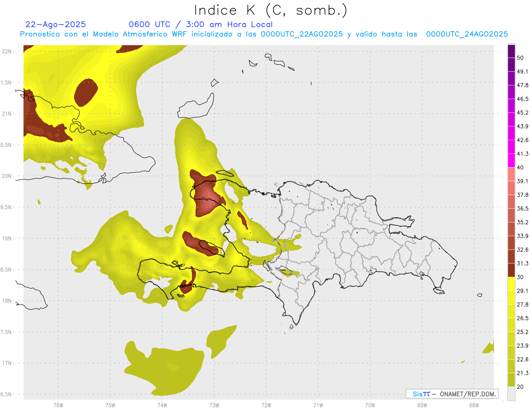Click the "33.9" value on the color scale
This screenshot has height=411, width=532.
pos(523,236)
